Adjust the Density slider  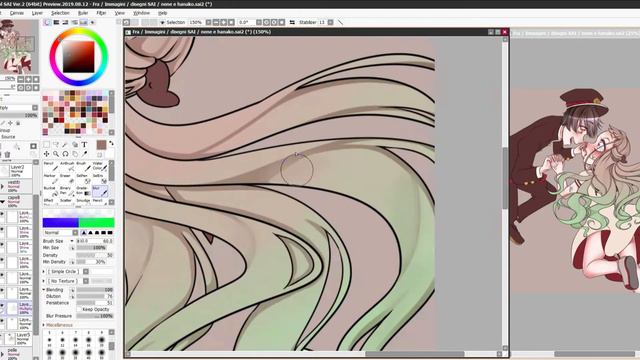pos(95,255)
